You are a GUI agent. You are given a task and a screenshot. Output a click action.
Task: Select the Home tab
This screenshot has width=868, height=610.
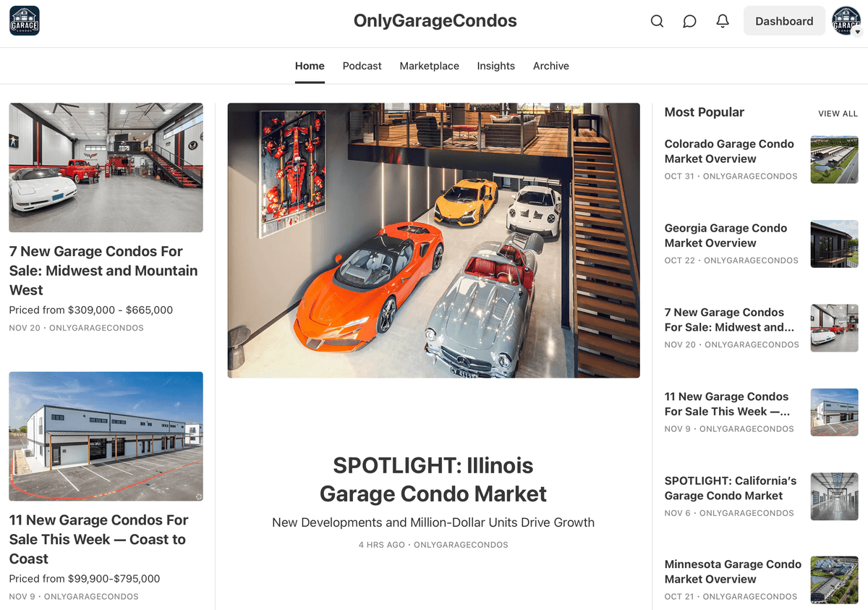click(x=310, y=66)
